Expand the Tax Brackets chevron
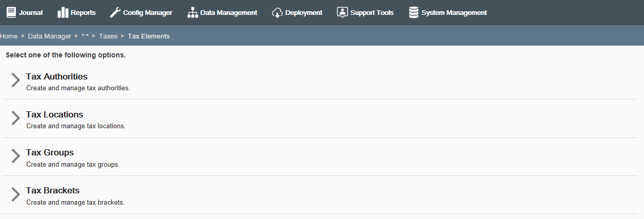Image resolution: width=644 pixels, height=219 pixels. tap(15, 194)
